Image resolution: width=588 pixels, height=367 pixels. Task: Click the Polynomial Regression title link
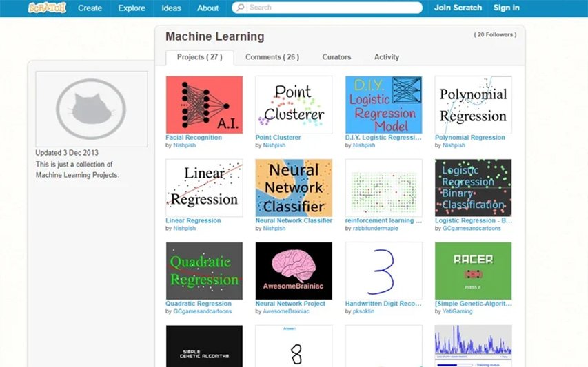coord(470,138)
